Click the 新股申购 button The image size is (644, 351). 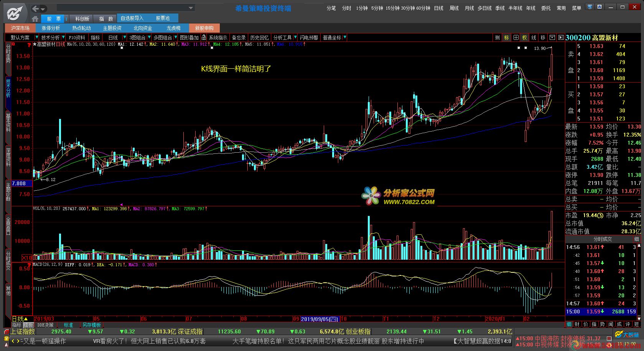(x=204, y=28)
